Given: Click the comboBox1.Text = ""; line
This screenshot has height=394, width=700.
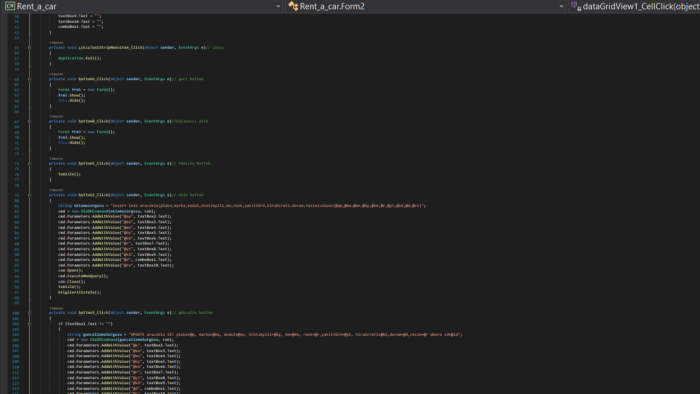Looking at the screenshot, I should point(81,26).
